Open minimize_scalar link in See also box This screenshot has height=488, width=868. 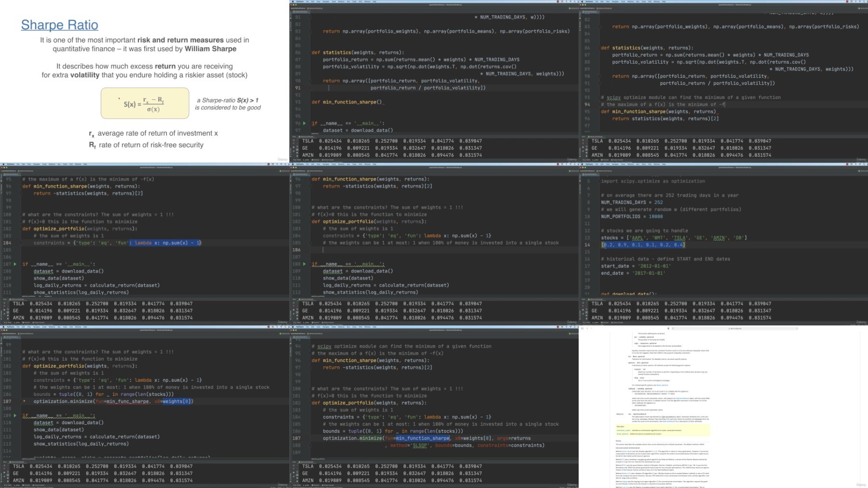[x=623, y=430]
